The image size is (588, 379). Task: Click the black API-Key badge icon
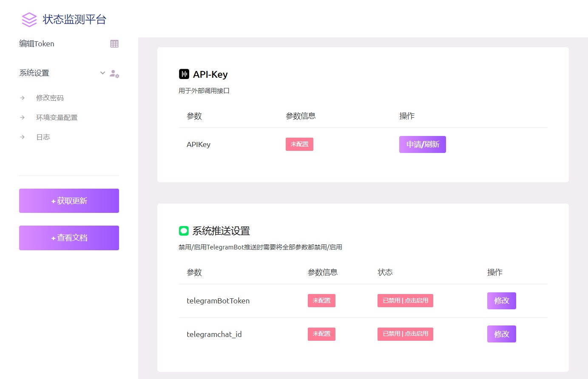point(184,74)
